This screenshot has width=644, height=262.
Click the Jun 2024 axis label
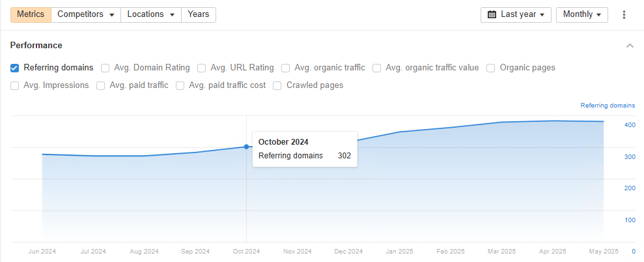click(42, 252)
